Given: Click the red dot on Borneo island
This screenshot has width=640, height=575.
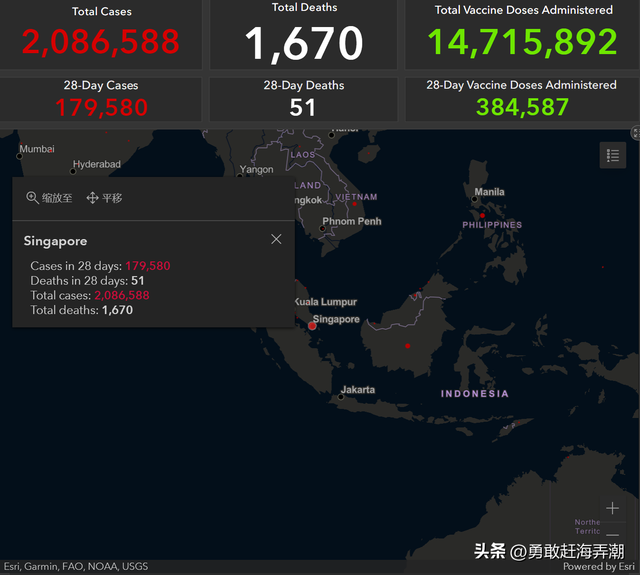Looking at the screenshot, I should point(406,346).
